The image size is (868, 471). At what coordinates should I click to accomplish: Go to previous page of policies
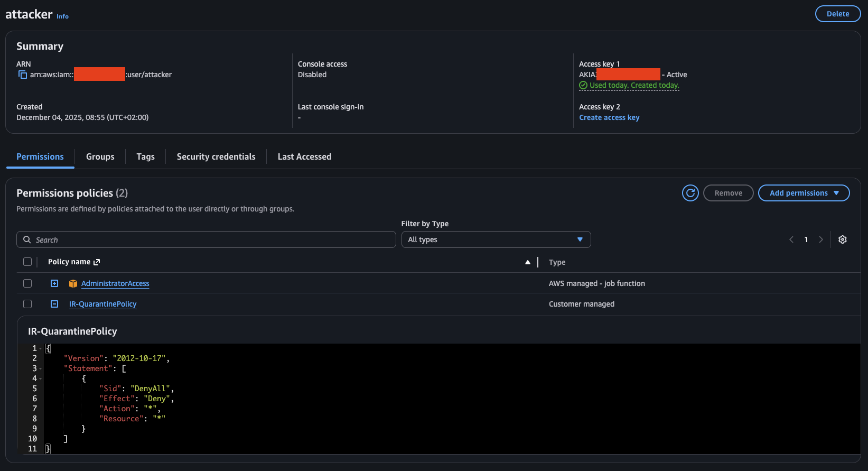[x=791, y=239]
